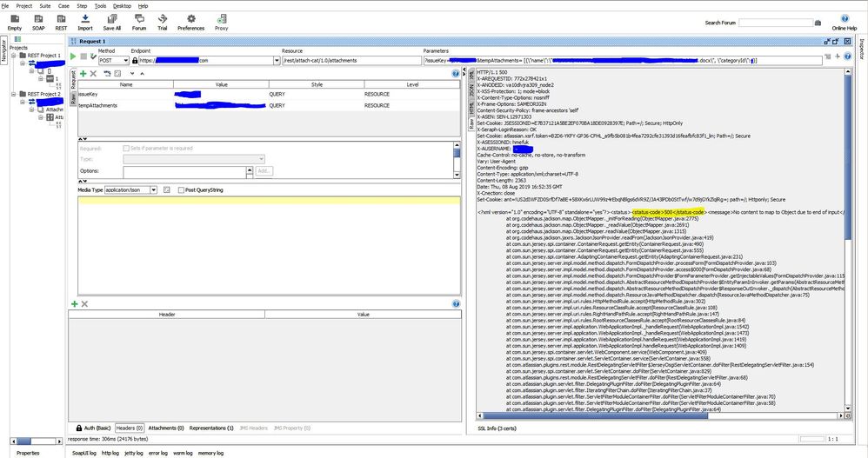868x458 pixels.
Task: Open the Forum toolbar icon
Action: pyautogui.click(x=139, y=23)
